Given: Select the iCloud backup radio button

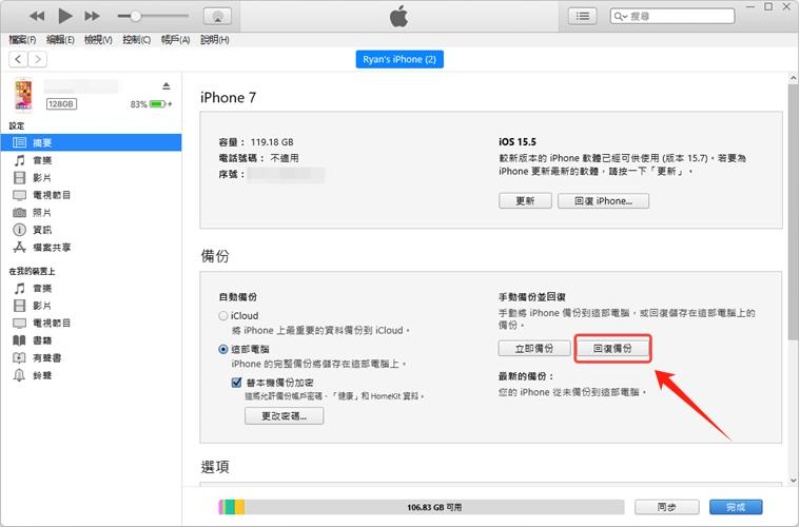Looking at the screenshot, I should click(223, 316).
